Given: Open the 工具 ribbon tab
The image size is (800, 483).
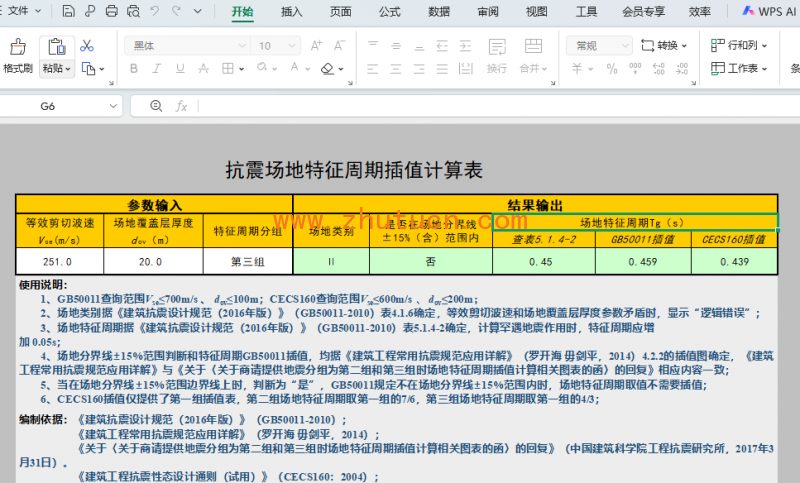Looking at the screenshot, I should tap(586, 12).
